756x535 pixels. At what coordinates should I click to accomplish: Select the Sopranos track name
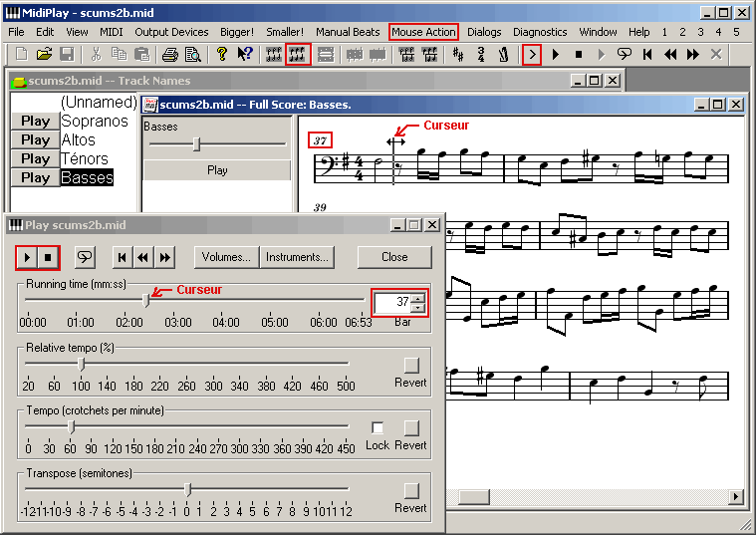point(95,121)
